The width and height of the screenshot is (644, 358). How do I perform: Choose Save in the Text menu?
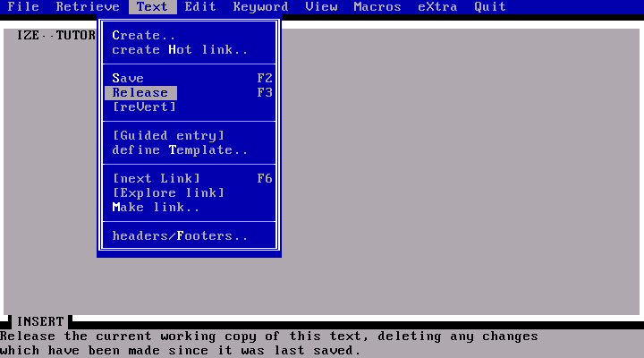(x=128, y=78)
